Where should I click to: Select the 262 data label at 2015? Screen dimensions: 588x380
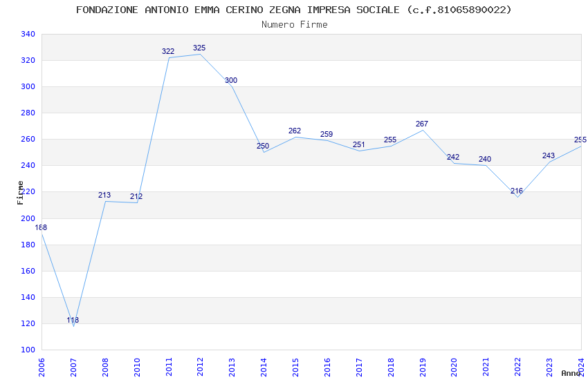click(x=295, y=131)
